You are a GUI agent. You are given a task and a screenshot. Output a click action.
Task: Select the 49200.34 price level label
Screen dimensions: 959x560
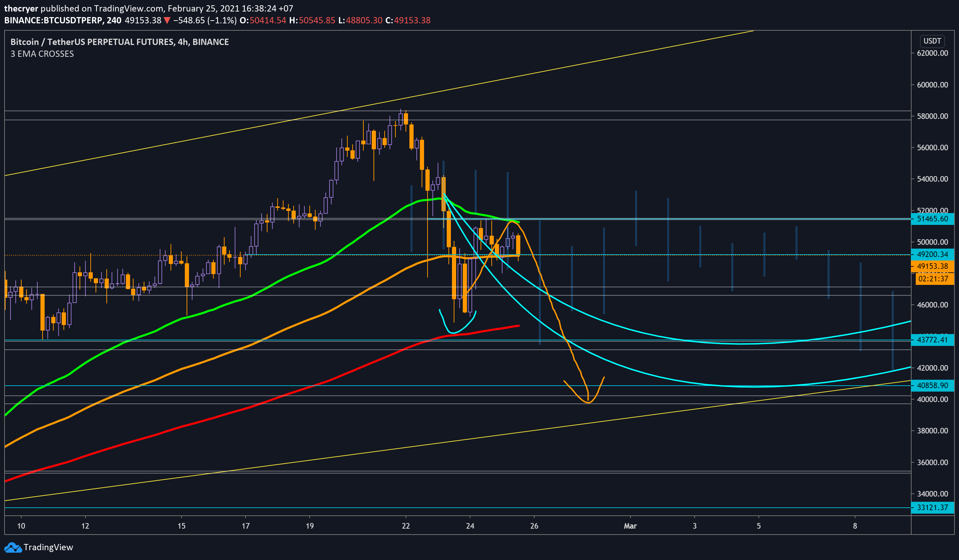click(932, 254)
